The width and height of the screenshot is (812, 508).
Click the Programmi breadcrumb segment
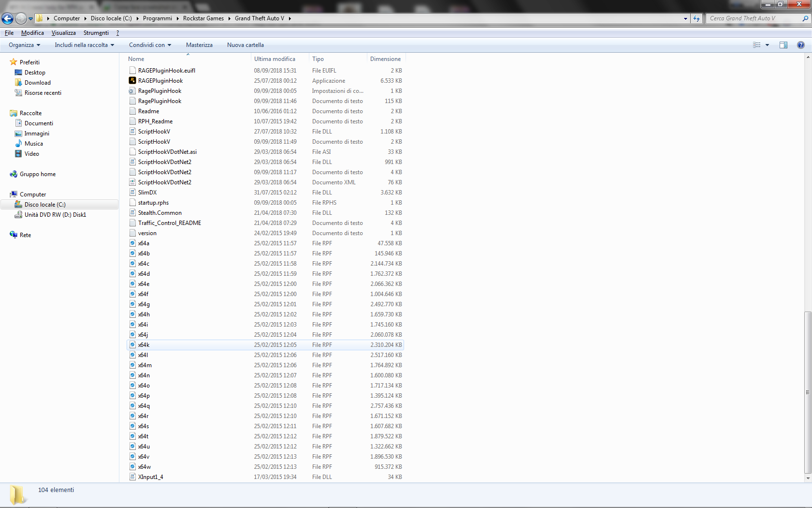(158, 18)
